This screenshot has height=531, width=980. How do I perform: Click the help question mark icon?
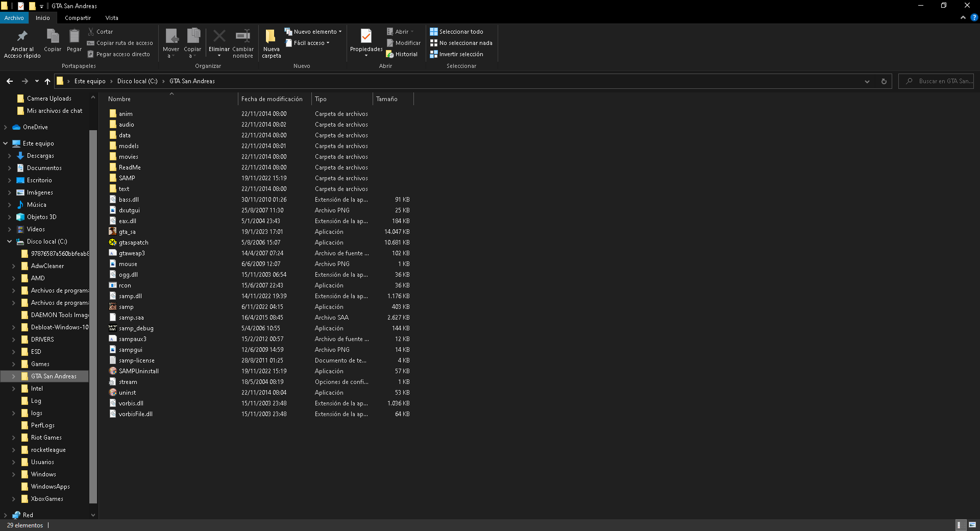pyautogui.click(x=974, y=17)
